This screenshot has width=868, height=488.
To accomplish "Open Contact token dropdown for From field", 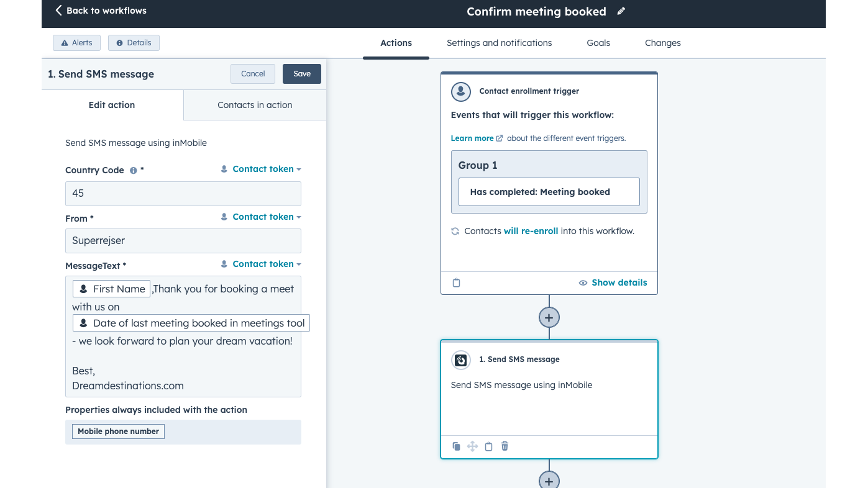I will pos(262,217).
